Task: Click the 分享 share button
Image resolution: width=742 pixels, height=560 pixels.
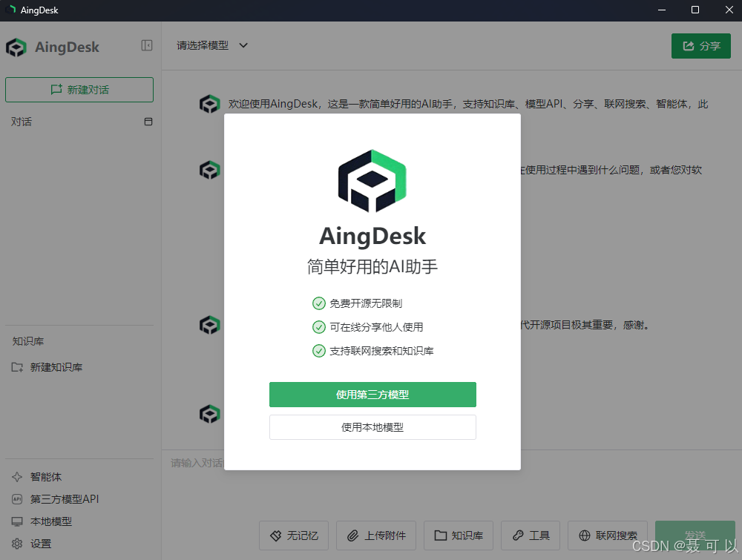Action: coord(700,45)
